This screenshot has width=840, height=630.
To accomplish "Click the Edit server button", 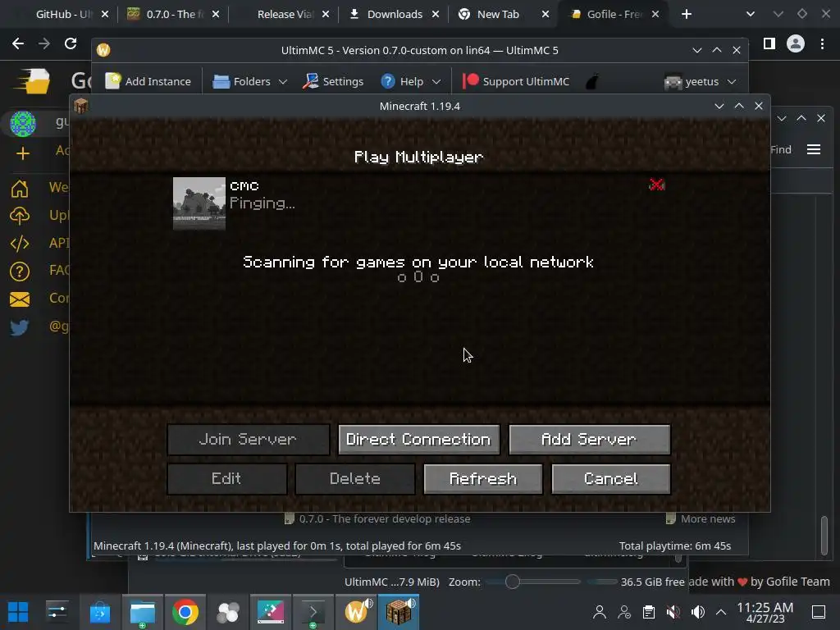I will click(226, 479).
